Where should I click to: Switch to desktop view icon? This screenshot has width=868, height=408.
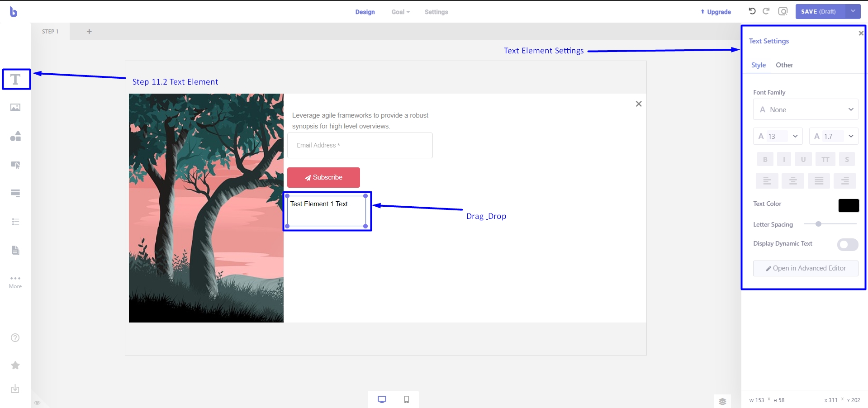(x=382, y=399)
